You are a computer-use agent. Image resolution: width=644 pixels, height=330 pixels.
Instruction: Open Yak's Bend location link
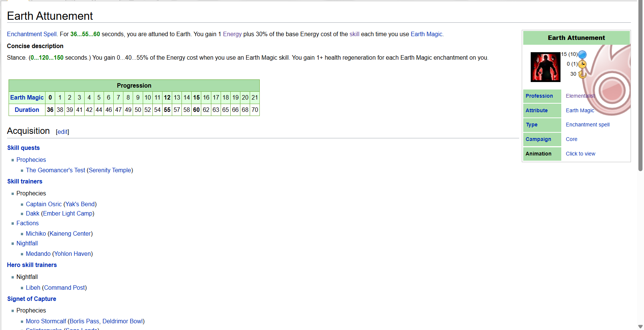[x=80, y=204]
